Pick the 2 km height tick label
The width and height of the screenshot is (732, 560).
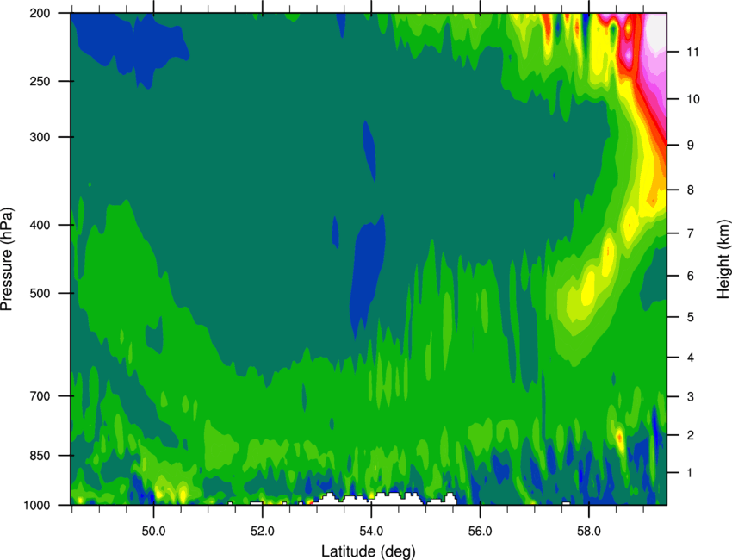(691, 435)
